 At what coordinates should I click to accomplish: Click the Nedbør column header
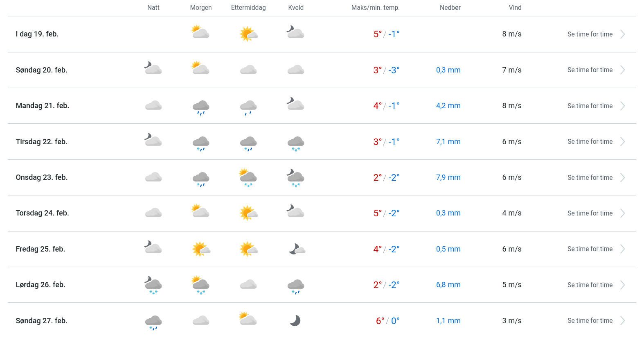tap(450, 7)
